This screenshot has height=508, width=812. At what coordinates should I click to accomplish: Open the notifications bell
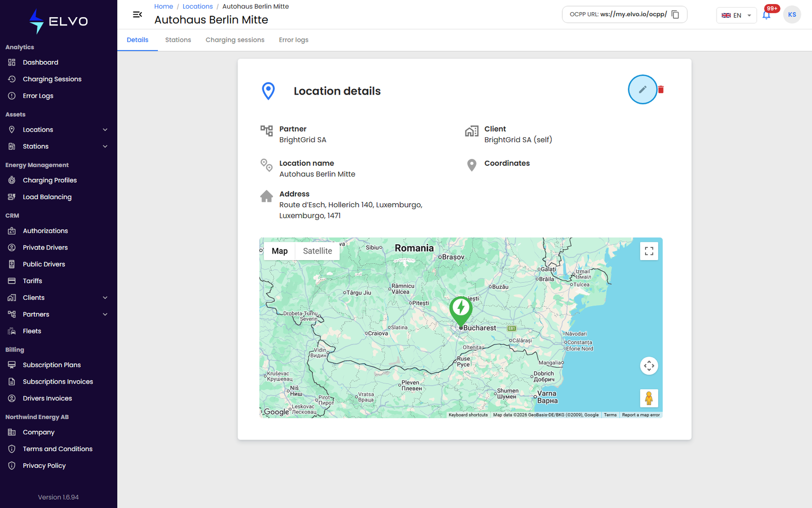point(766,15)
